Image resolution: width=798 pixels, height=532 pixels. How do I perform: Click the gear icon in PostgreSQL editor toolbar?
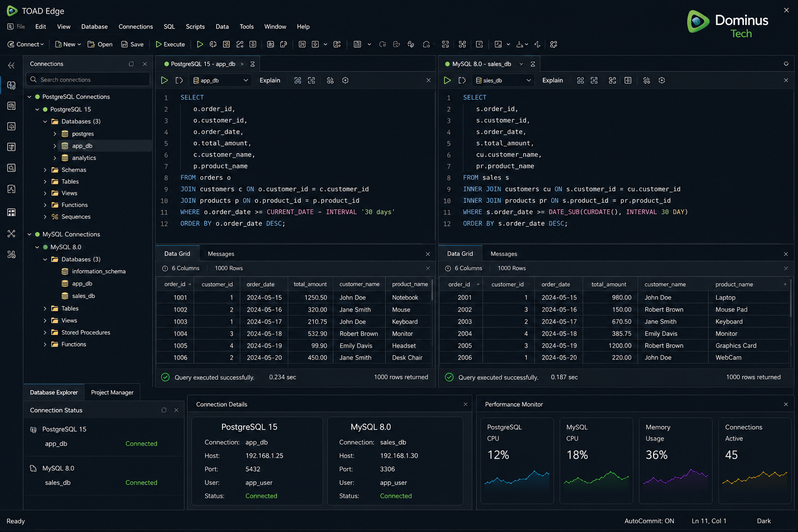coord(345,81)
